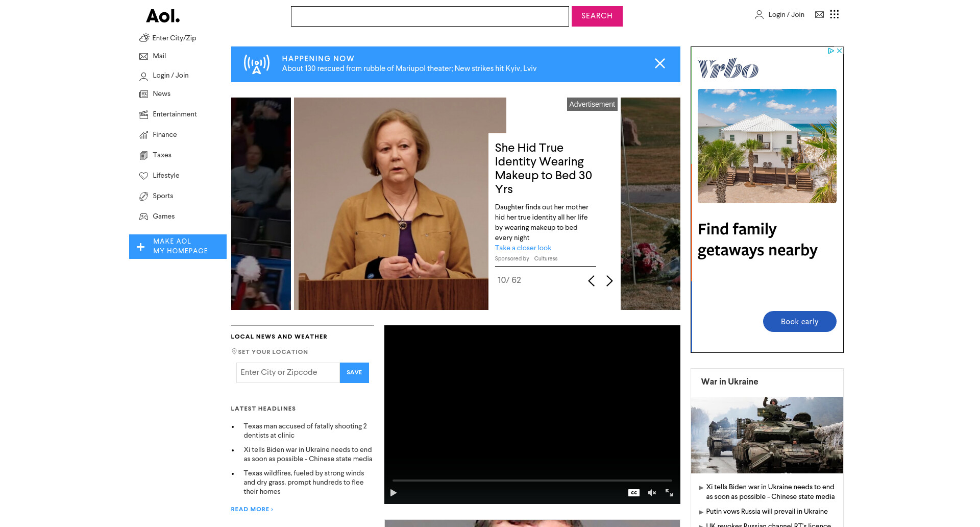Click the main search input field

point(430,16)
